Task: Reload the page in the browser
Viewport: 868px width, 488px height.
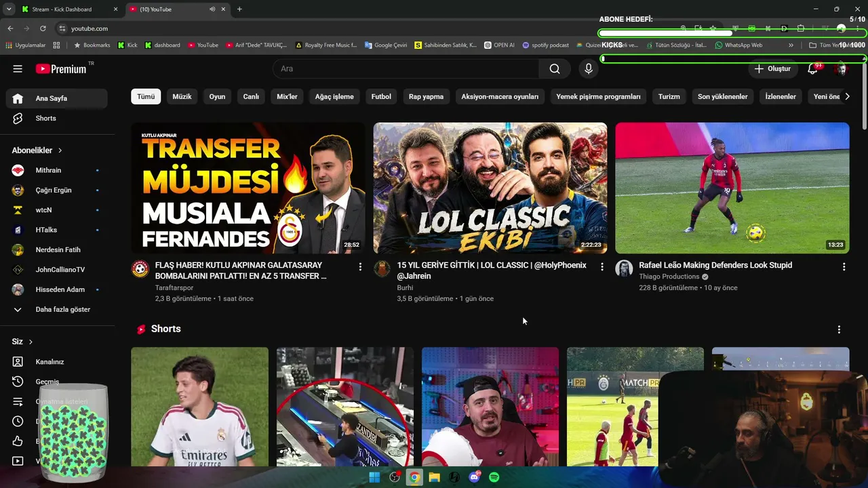Action: pyautogui.click(x=43, y=28)
